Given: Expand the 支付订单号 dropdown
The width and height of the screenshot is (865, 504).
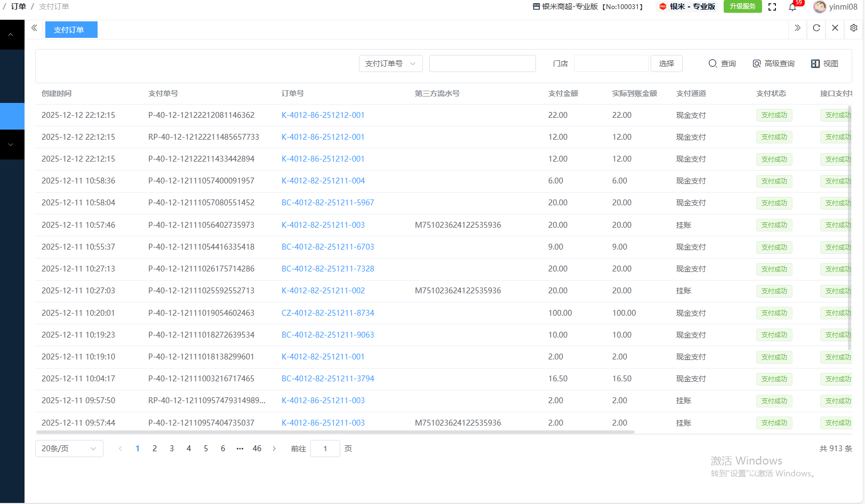Looking at the screenshot, I should point(390,63).
